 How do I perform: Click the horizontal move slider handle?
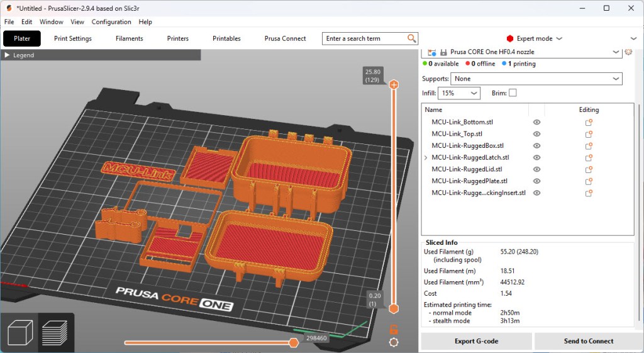point(293,342)
